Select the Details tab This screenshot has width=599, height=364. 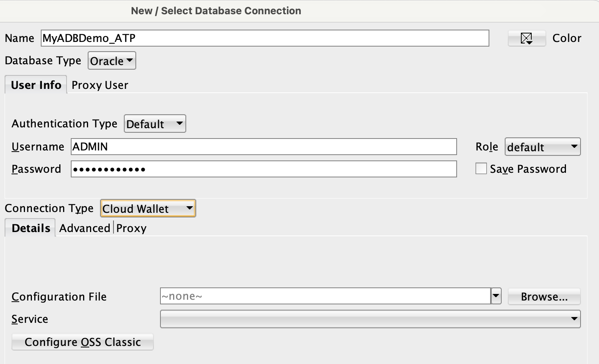[31, 228]
